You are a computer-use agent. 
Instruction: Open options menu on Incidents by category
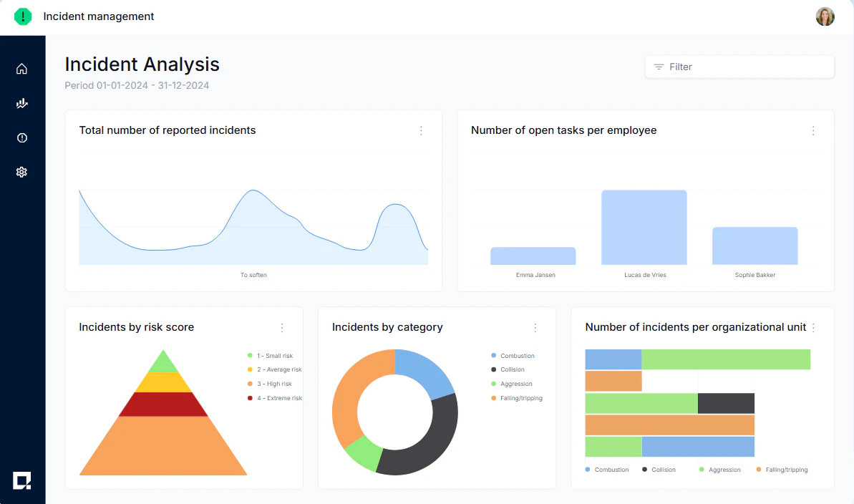[x=535, y=327]
